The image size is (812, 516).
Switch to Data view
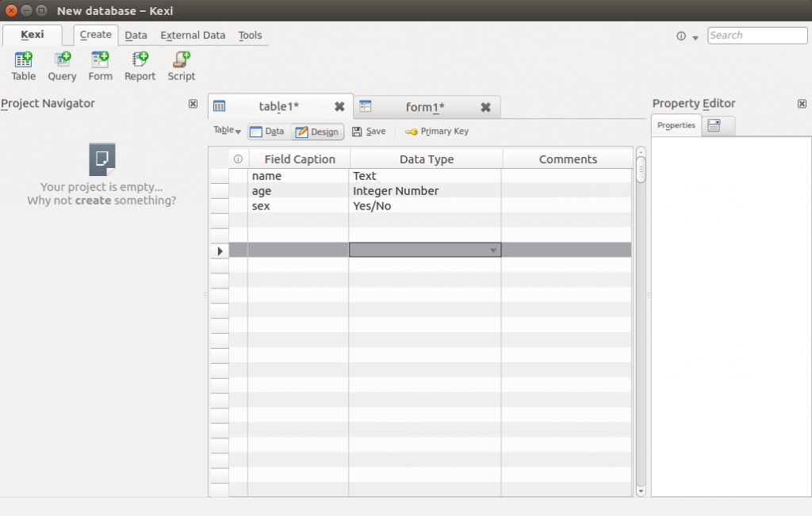pos(267,132)
